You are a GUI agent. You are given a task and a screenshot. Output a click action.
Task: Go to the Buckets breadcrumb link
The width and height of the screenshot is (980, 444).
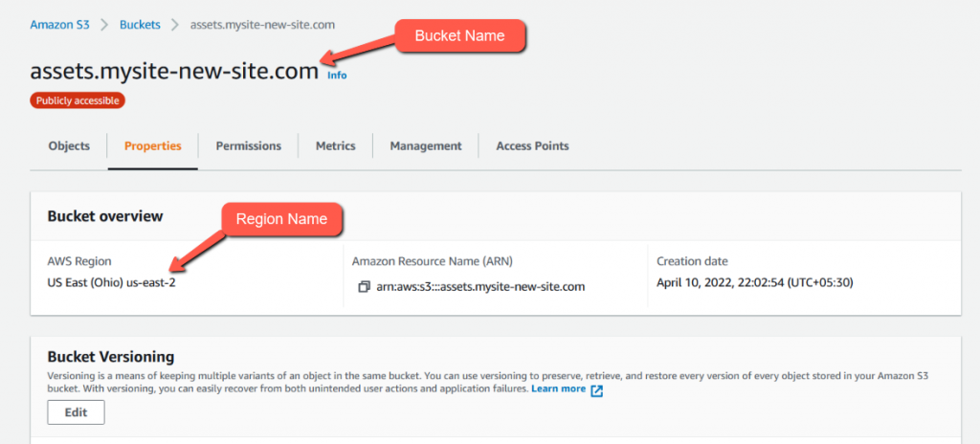(140, 25)
